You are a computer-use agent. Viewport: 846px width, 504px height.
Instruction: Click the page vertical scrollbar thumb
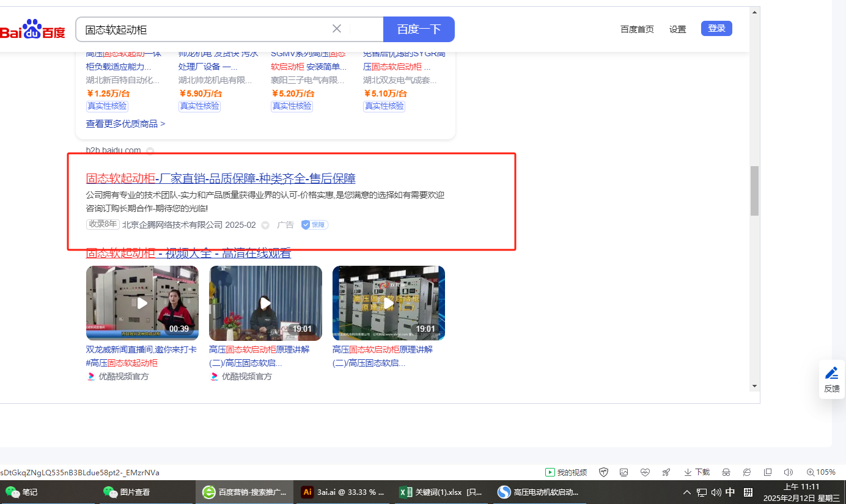754,190
